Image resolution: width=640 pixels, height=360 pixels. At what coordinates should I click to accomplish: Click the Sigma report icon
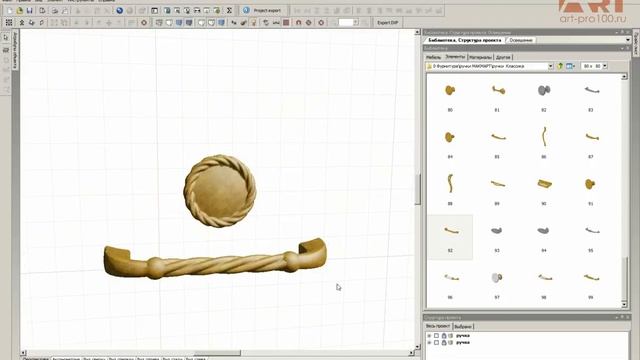point(229,11)
